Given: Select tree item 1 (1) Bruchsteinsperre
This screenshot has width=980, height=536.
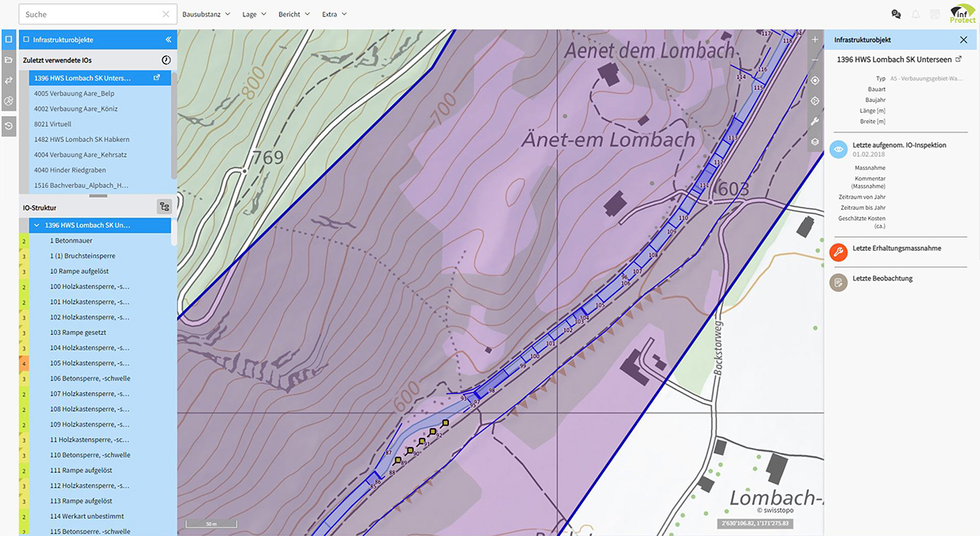Looking at the screenshot, I should coord(100,256).
